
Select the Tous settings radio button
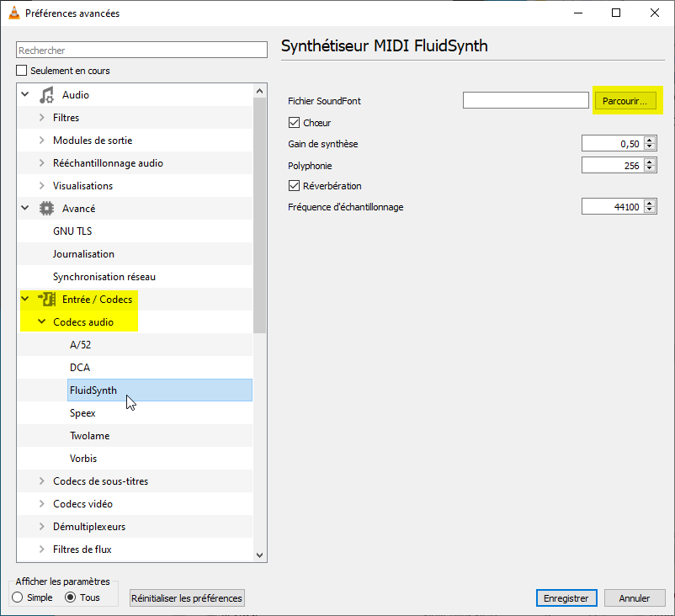pos(70,597)
